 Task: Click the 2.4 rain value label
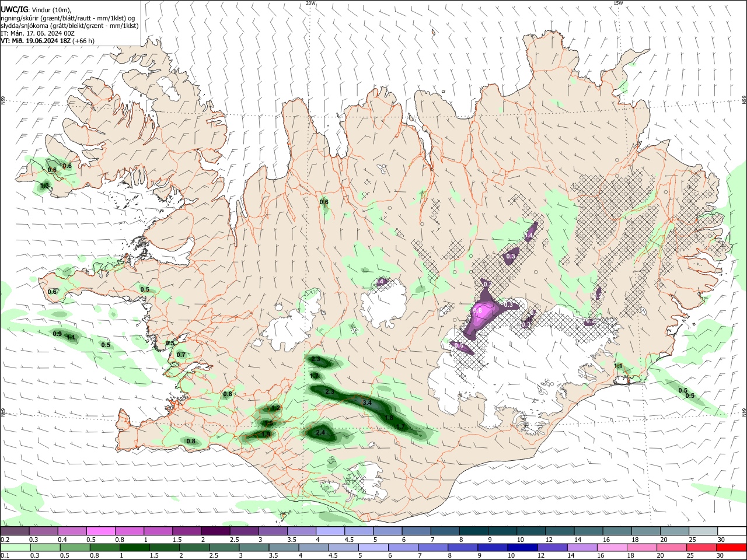[x=320, y=433]
